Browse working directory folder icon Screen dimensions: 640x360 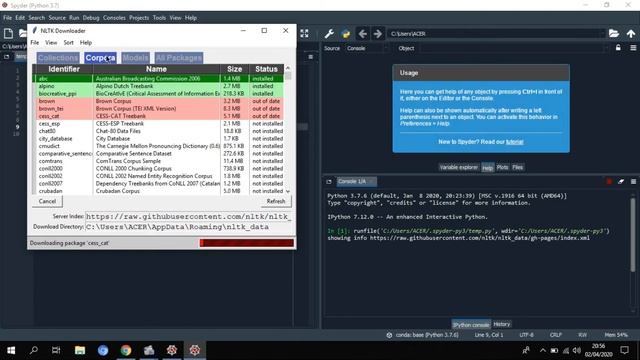pyautogui.click(x=614, y=33)
